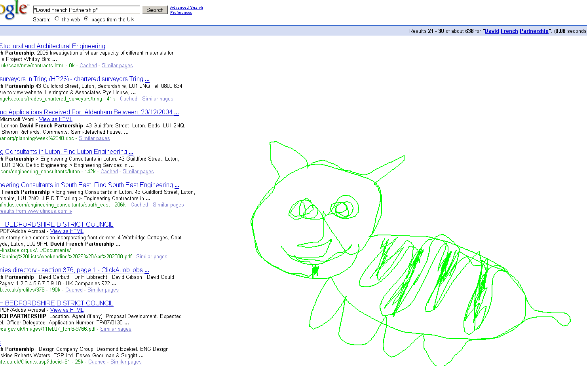
Task: Click Similar pages for the Tring surveyors result
Action: pos(158,98)
